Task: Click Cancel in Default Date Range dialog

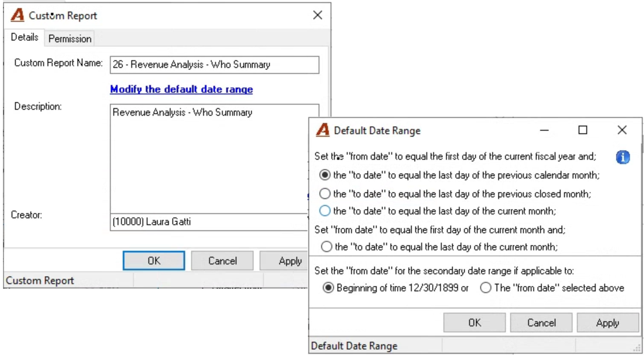Action: click(541, 323)
